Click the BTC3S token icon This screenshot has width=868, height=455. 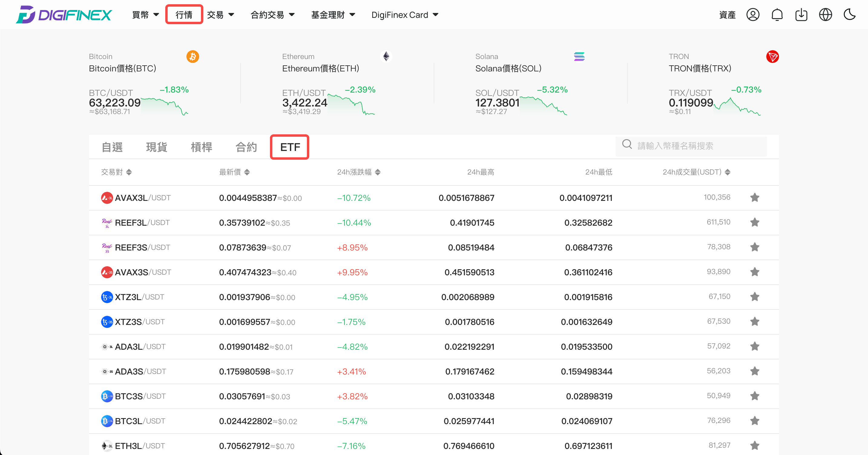click(x=107, y=396)
